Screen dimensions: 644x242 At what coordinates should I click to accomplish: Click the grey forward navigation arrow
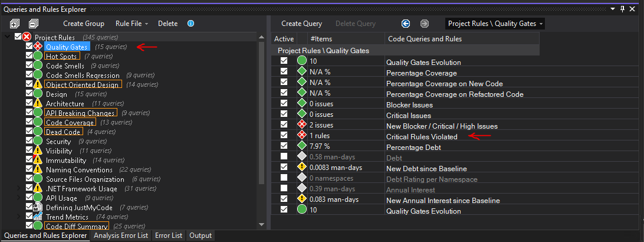[425, 24]
